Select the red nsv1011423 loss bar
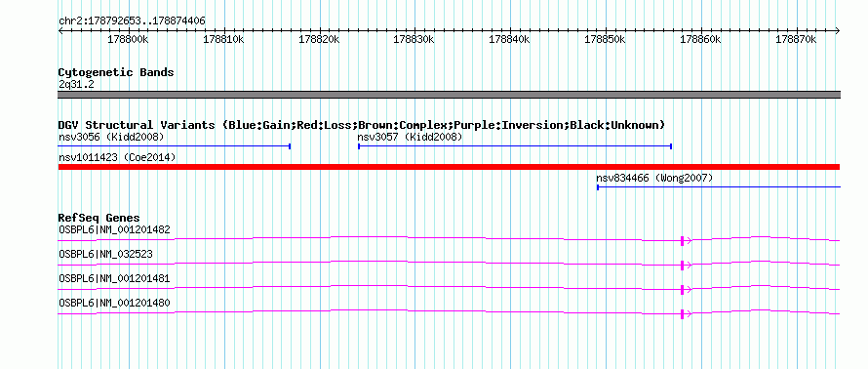The height and width of the screenshot is (369, 868). pos(449,167)
